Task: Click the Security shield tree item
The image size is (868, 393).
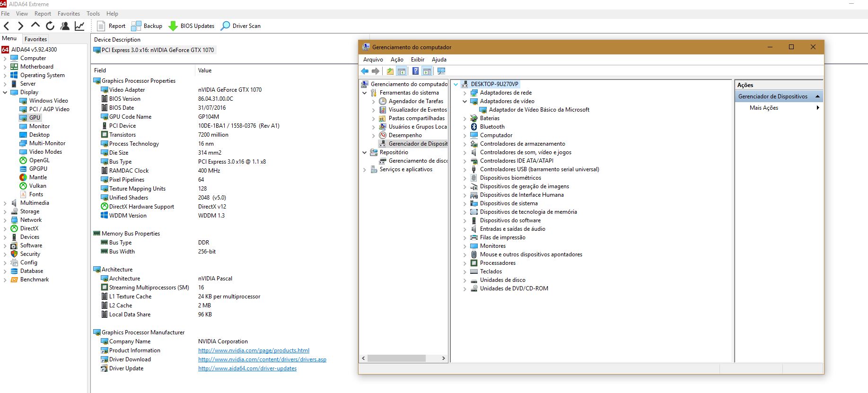Action: 30,254
